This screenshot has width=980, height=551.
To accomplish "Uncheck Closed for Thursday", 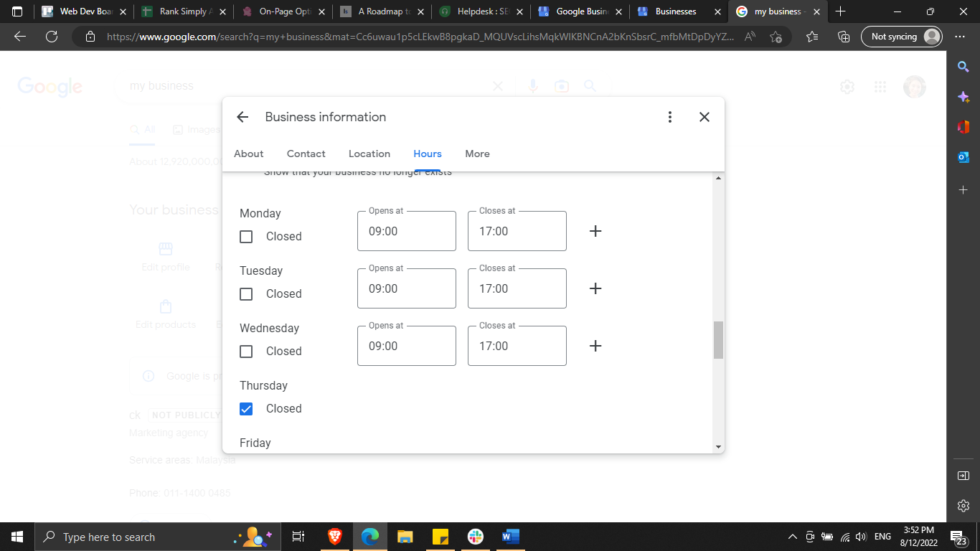I will coord(246,409).
